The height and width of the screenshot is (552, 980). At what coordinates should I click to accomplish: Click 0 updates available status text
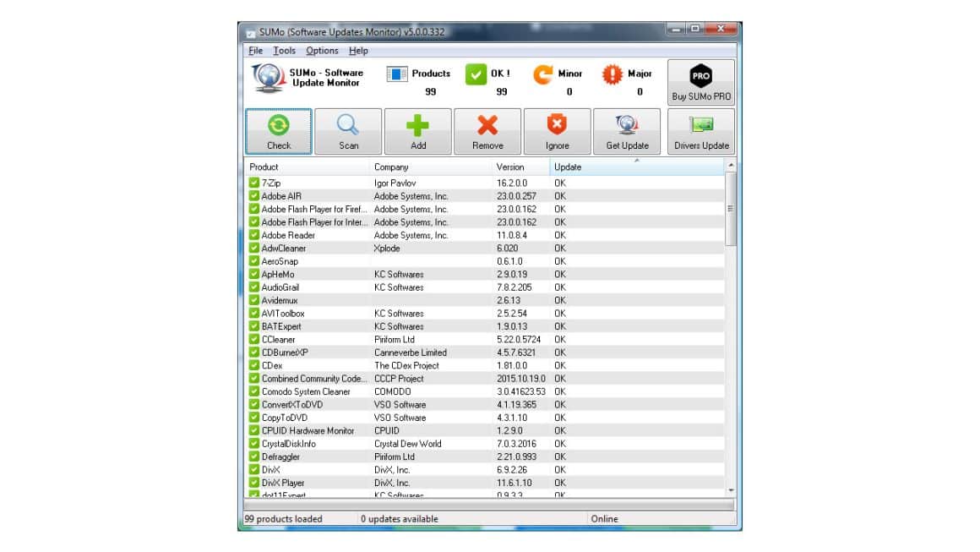tap(400, 519)
